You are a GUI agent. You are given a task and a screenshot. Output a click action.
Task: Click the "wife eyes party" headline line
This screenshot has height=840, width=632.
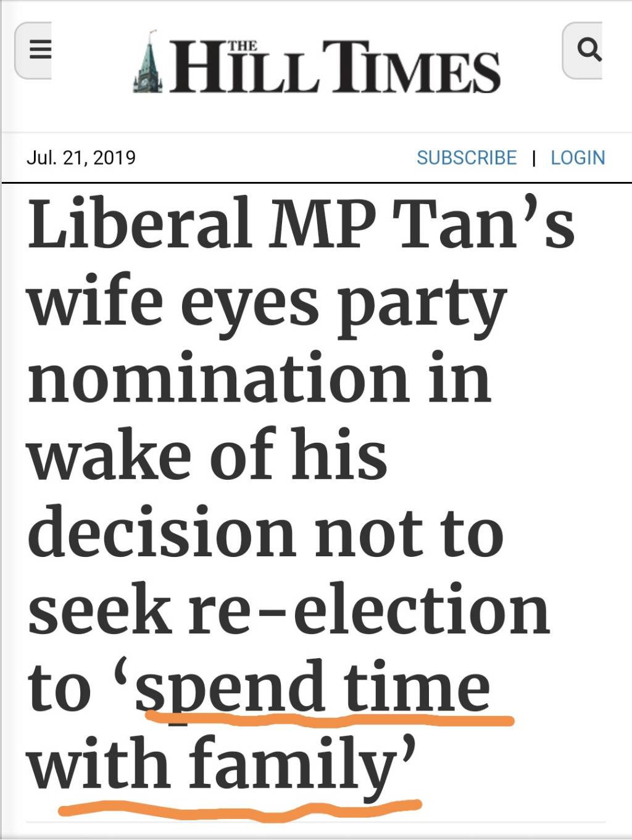coord(267,302)
